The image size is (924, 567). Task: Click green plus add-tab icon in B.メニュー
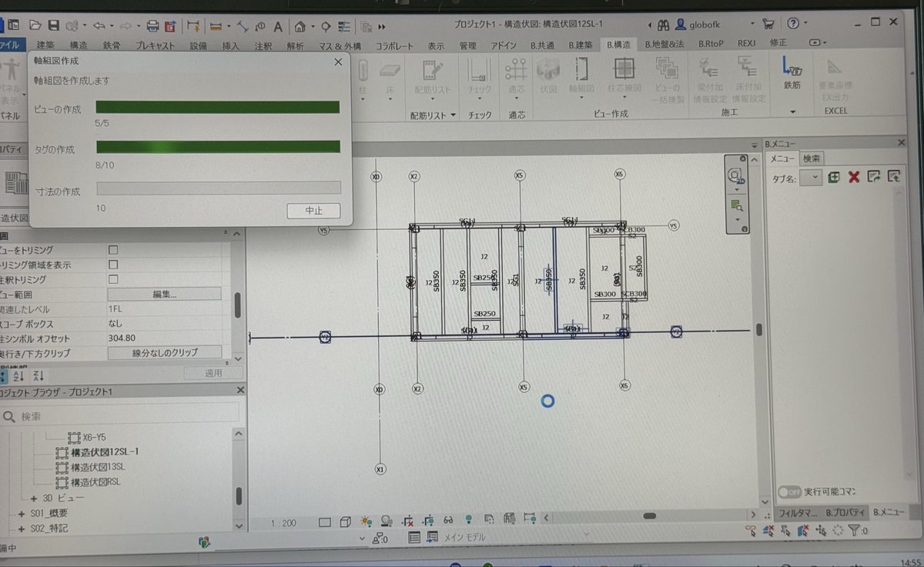click(833, 177)
